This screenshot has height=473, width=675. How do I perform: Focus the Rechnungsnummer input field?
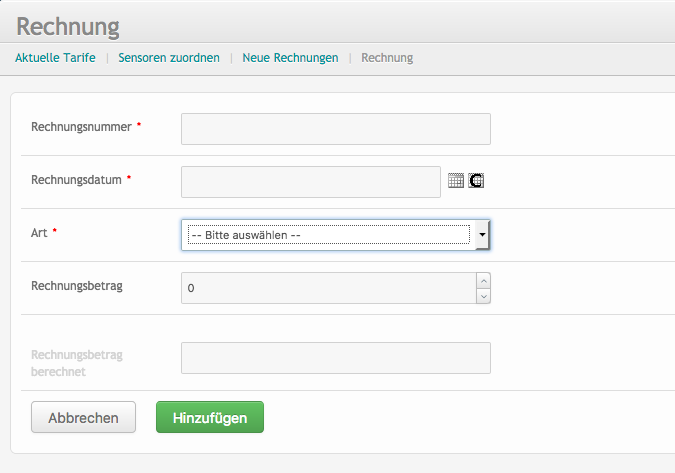coord(335,129)
